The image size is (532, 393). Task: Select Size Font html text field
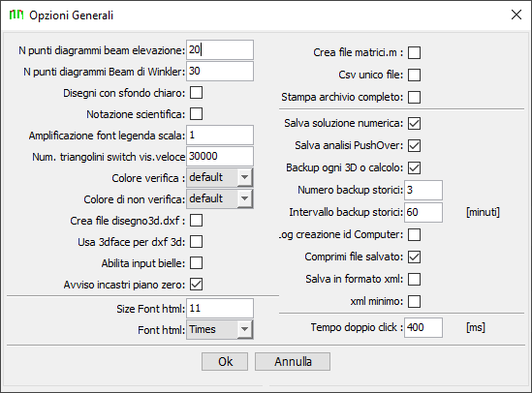click(x=220, y=308)
